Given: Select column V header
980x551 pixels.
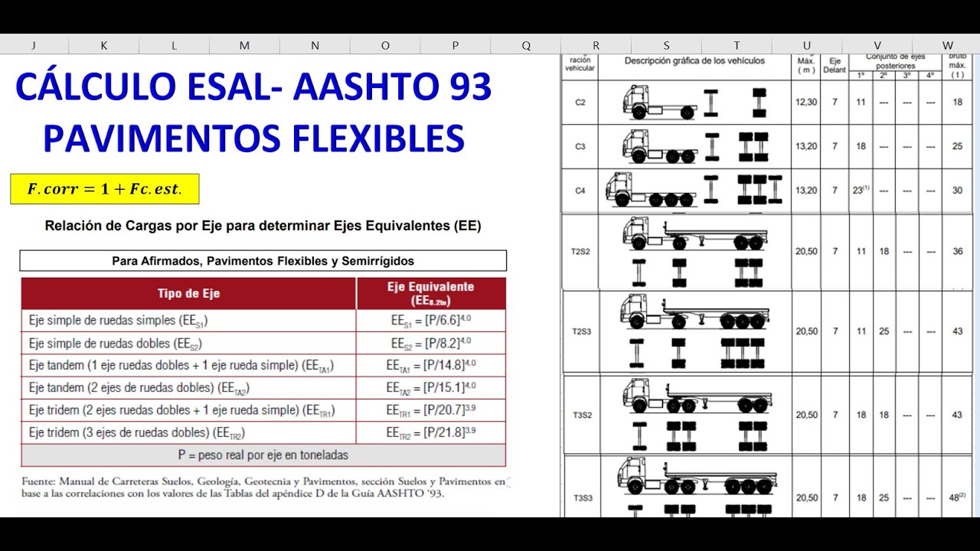Looking at the screenshot, I should coord(877,45).
